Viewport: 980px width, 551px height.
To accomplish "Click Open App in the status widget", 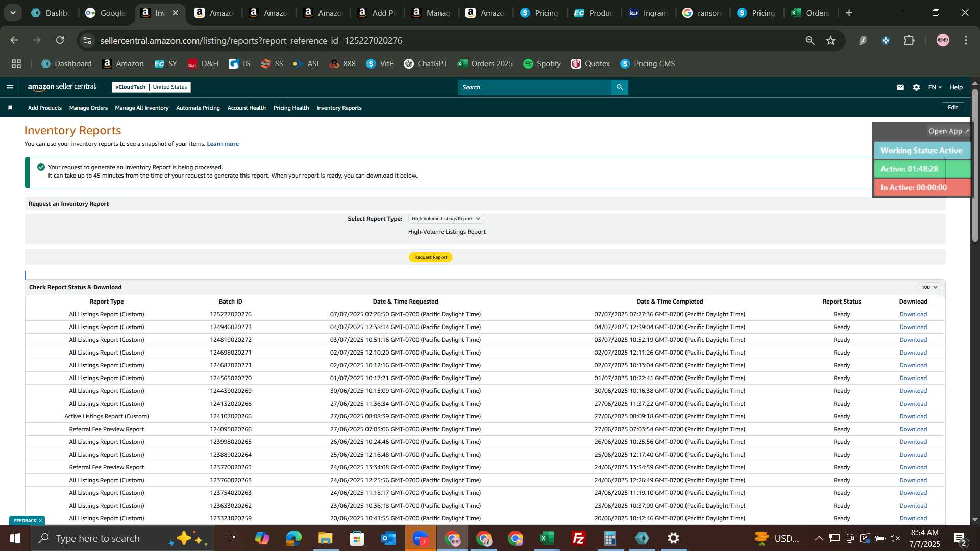I will click(x=948, y=131).
